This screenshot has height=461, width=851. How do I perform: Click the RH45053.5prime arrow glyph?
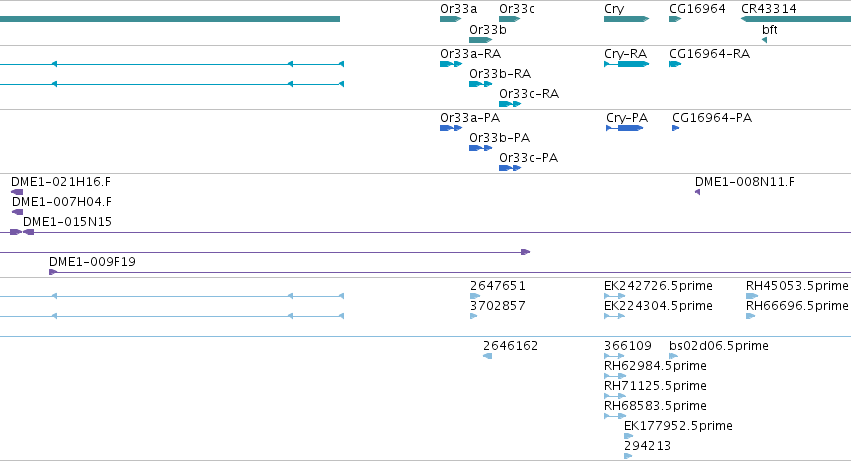752,296
